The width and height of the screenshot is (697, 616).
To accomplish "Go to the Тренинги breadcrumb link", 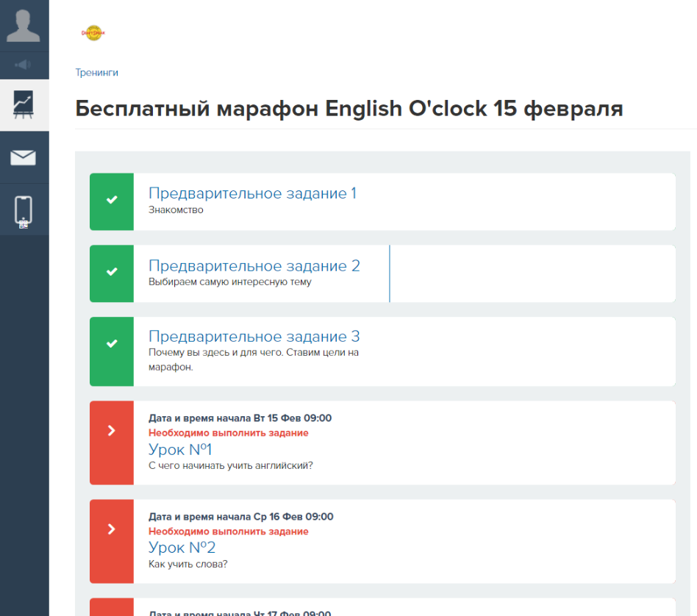I will [x=97, y=73].
